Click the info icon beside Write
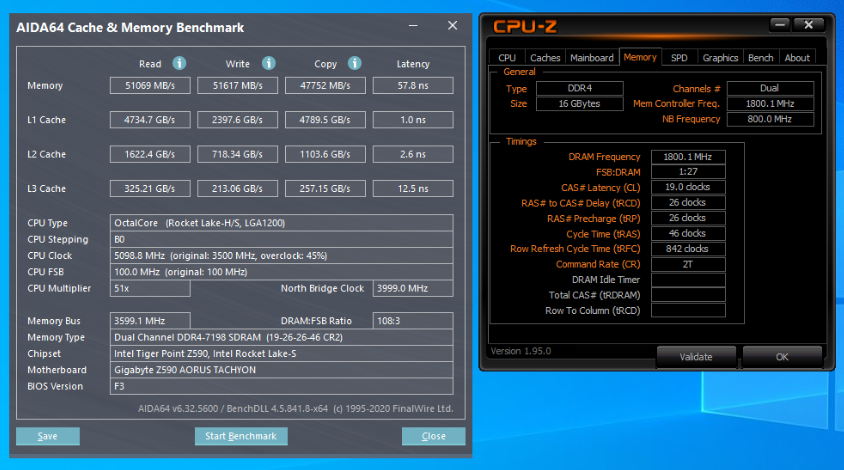This screenshot has height=470, width=844. (267, 64)
